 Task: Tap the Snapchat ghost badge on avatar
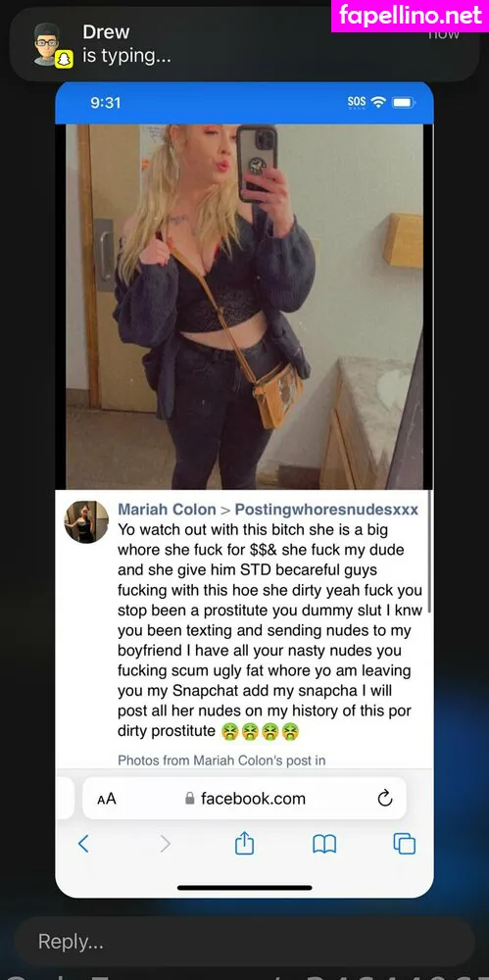[x=65, y=60]
